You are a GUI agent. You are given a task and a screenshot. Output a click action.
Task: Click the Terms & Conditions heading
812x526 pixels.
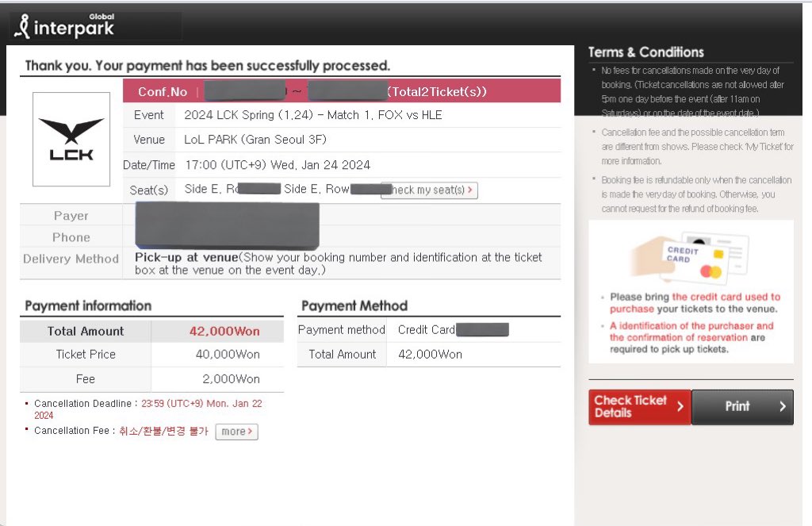[x=646, y=52]
